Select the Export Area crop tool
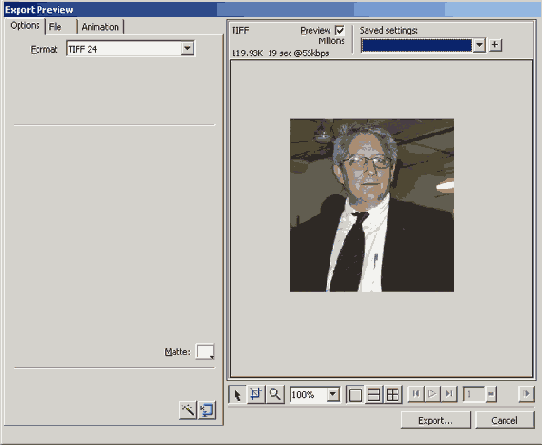 (x=256, y=394)
